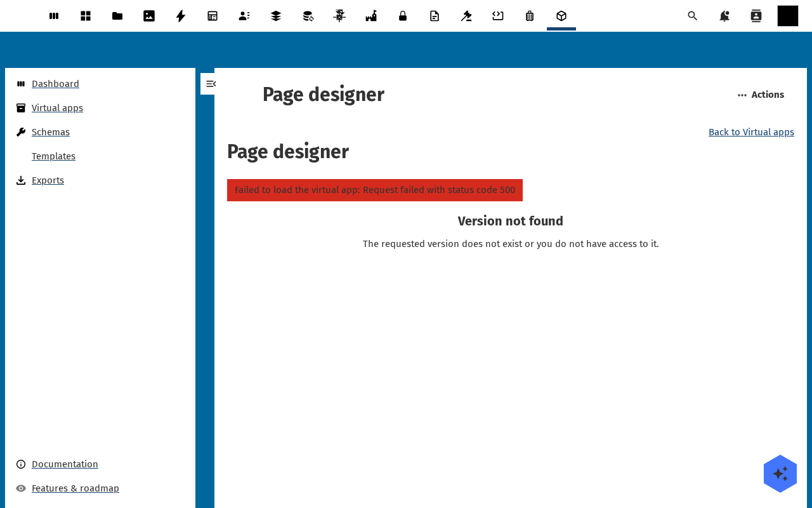
Task: Open Exports in the sidebar
Action: click(48, 180)
